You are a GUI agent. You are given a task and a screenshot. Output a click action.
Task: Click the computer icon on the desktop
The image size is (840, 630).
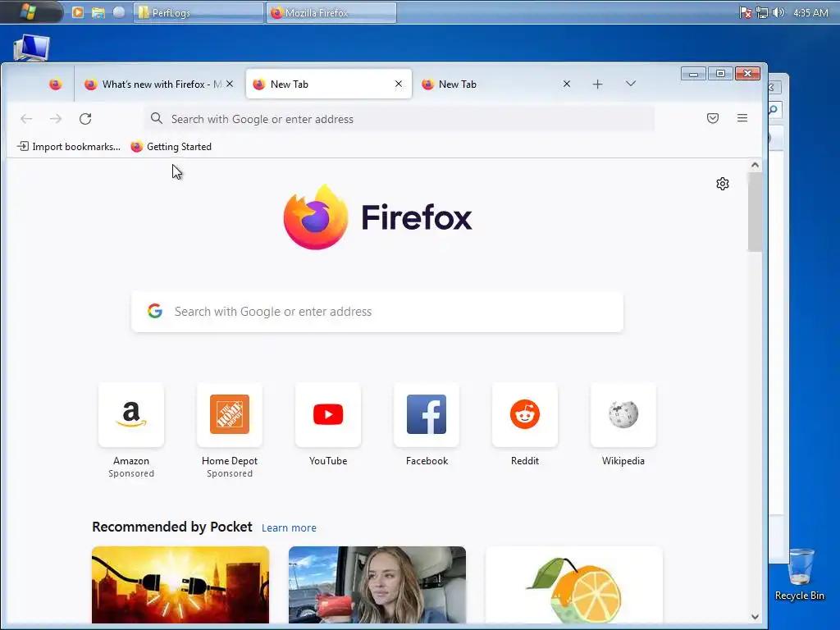(32, 48)
